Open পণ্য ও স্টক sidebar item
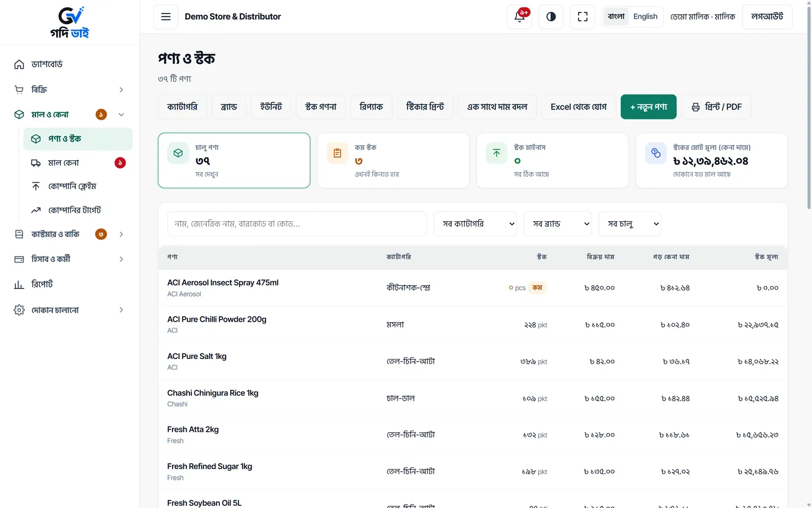 (x=78, y=139)
